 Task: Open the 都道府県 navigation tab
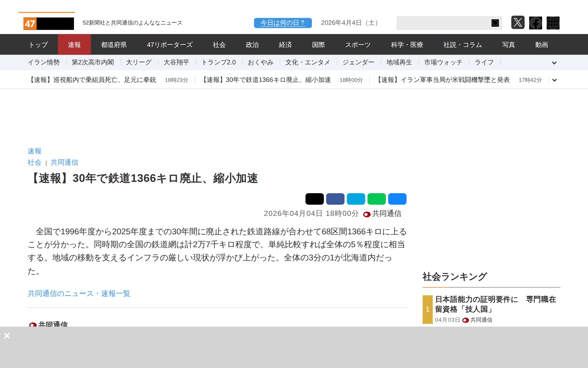(114, 45)
